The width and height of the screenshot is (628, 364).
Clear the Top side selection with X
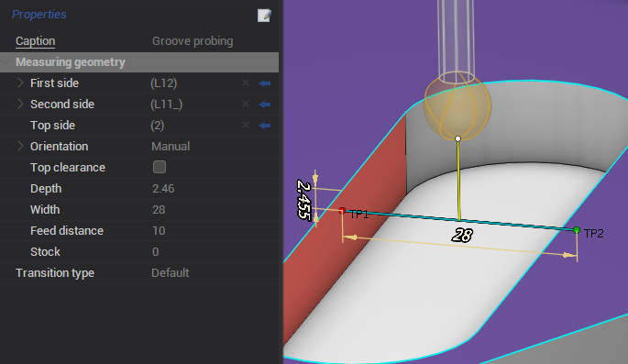coord(246,126)
